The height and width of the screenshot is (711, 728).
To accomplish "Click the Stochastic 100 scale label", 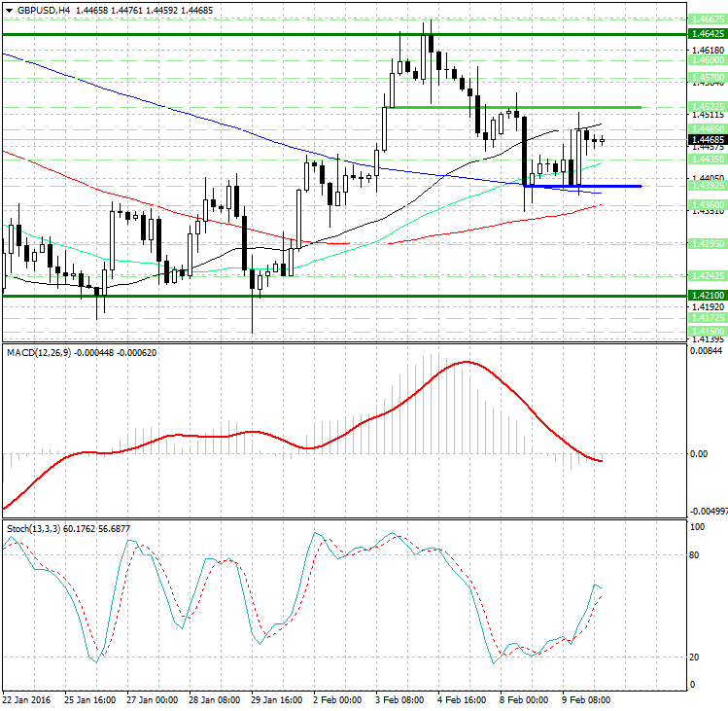I will click(697, 527).
